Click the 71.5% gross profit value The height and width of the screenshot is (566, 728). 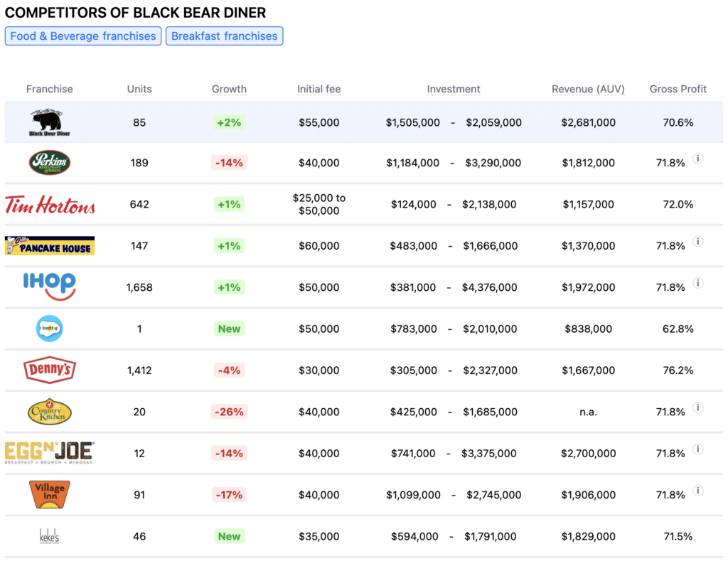678,537
